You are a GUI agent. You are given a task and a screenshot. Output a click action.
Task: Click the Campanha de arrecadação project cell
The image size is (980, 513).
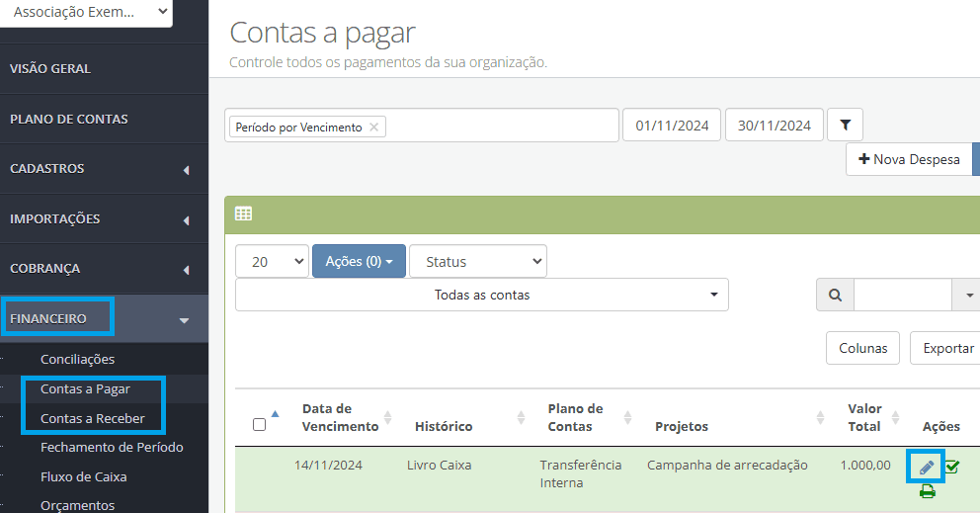click(x=727, y=466)
